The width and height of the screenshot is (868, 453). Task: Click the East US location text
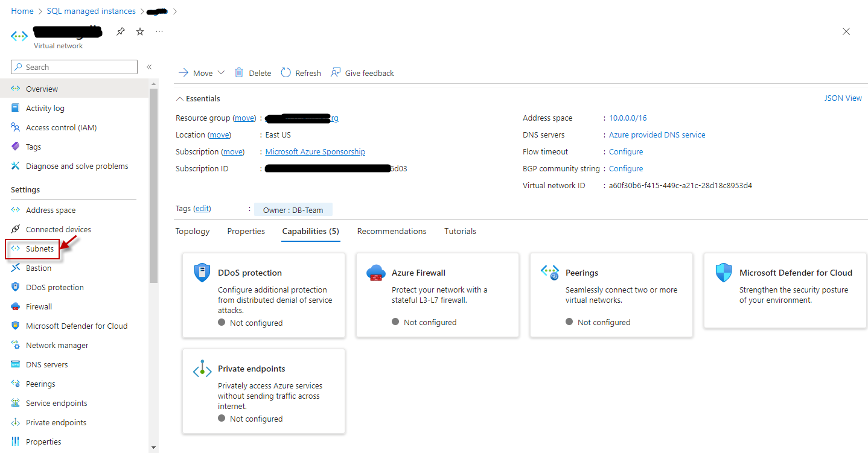pyautogui.click(x=278, y=135)
